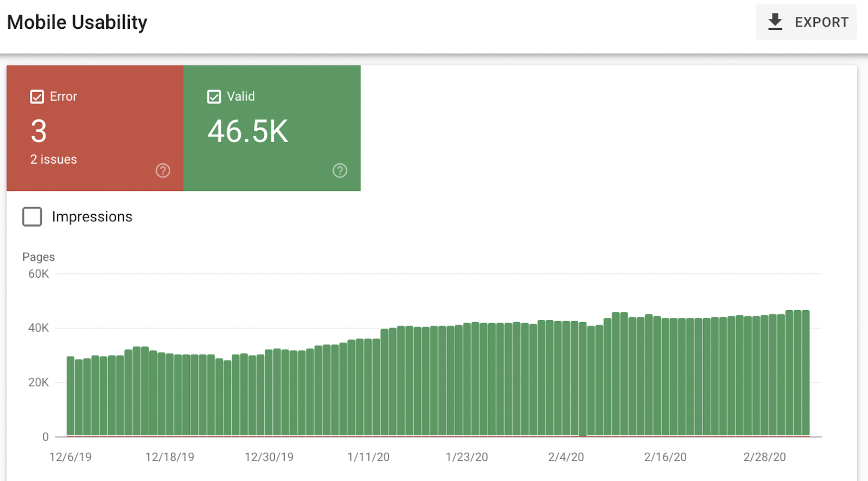Select the Valid 46.5K figure
The width and height of the screenshot is (868, 481).
[x=248, y=131]
